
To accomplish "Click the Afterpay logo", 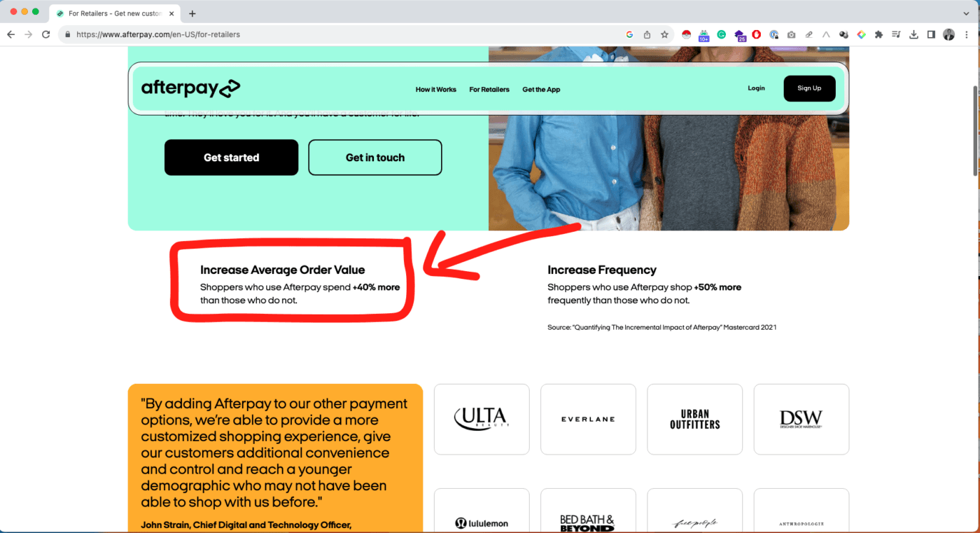I will [x=190, y=88].
